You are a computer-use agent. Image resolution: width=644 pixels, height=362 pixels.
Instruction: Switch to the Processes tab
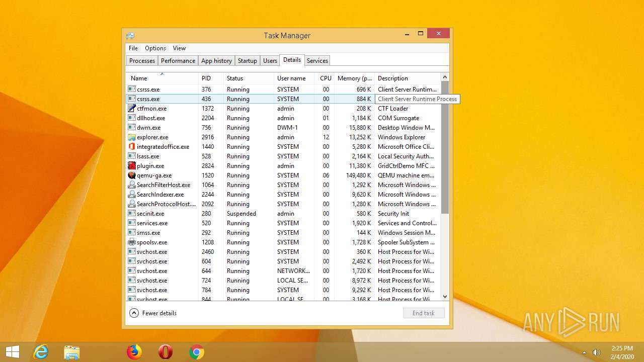tap(142, 61)
